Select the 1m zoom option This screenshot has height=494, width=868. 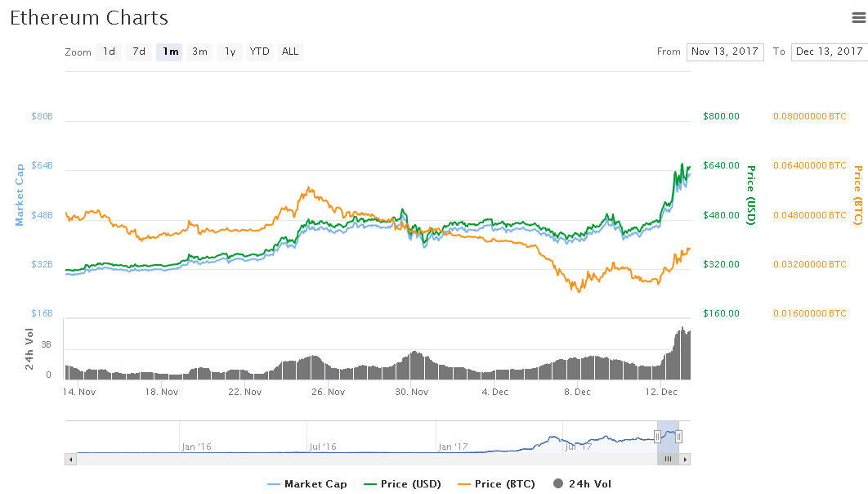169,52
